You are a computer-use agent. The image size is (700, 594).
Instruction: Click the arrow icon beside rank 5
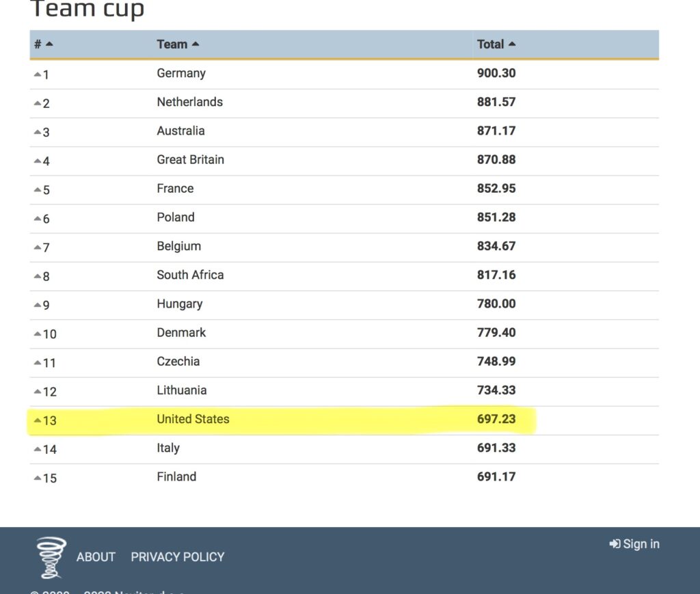pos(38,189)
